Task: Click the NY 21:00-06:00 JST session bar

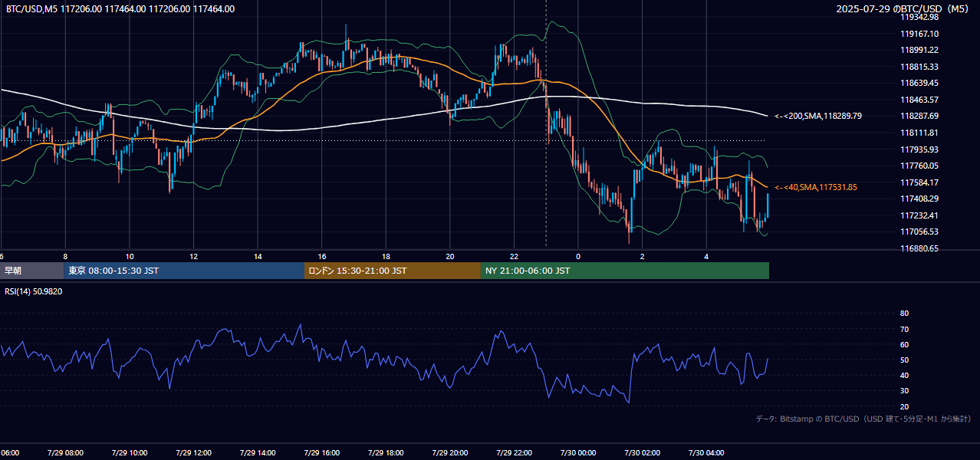Action: (x=625, y=271)
